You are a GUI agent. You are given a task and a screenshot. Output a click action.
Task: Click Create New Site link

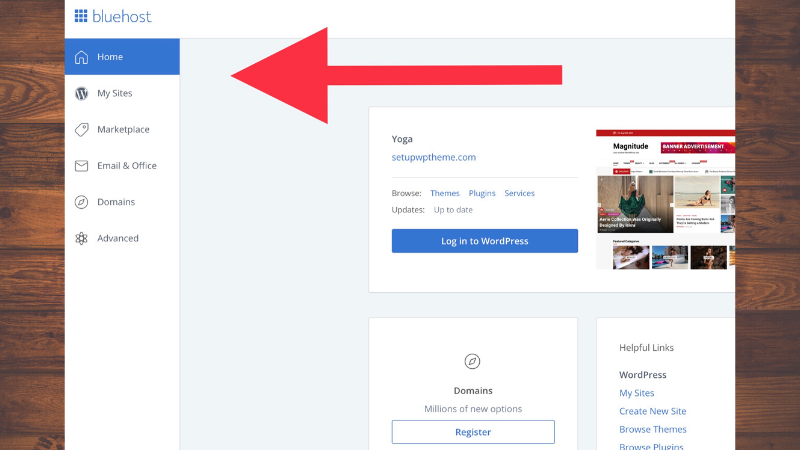pos(653,411)
